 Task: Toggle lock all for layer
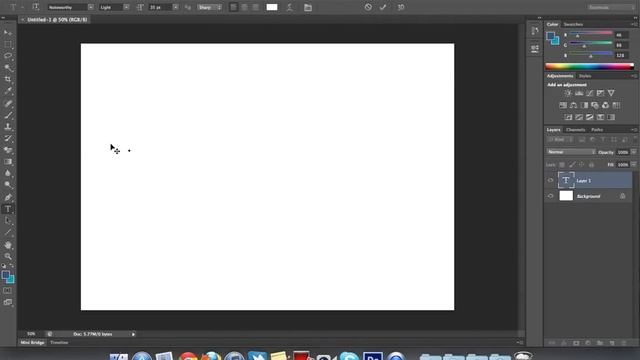coord(591,165)
